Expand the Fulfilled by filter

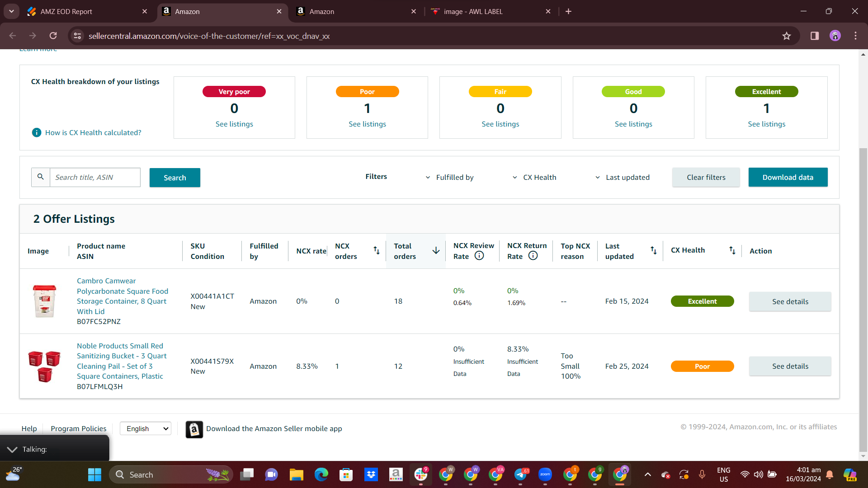coord(450,177)
